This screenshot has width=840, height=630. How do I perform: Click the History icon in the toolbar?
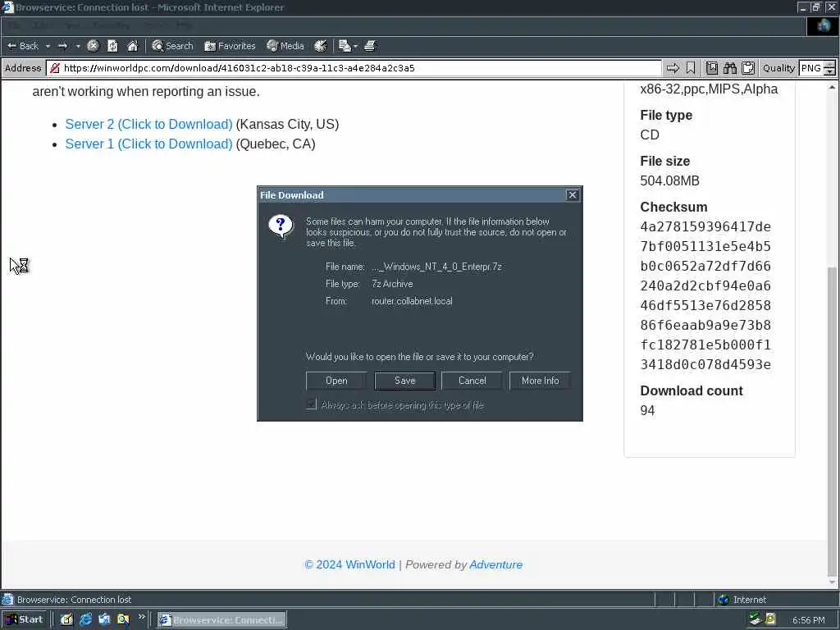(x=321, y=46)
